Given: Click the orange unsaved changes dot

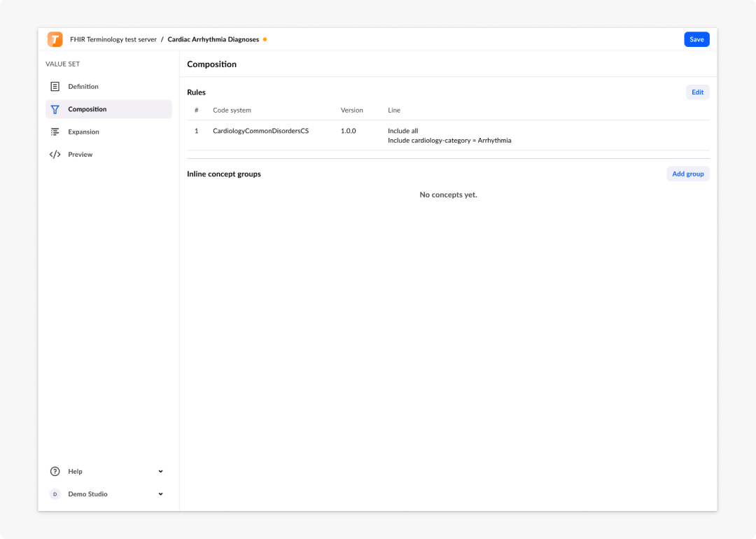Looking at the screenshot, I should pyautogui.click(x=265, y=39).
